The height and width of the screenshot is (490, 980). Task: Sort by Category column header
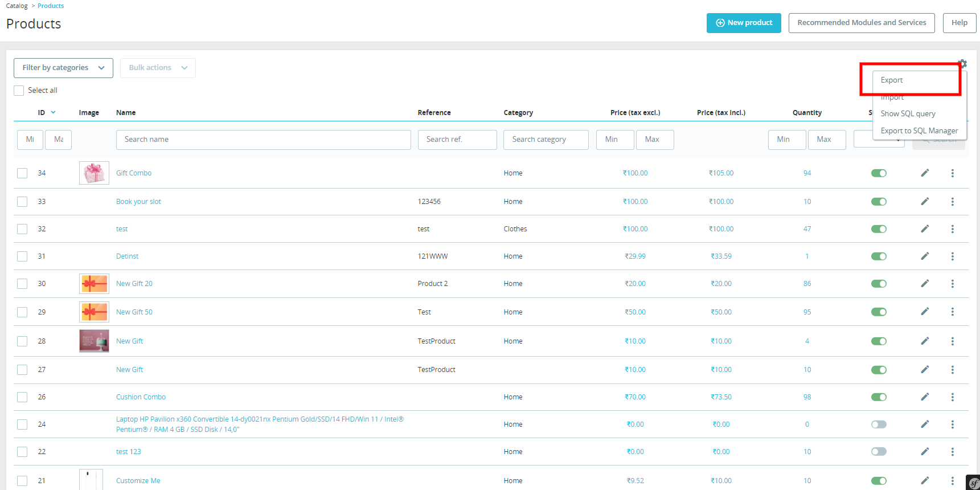[518, 113]
